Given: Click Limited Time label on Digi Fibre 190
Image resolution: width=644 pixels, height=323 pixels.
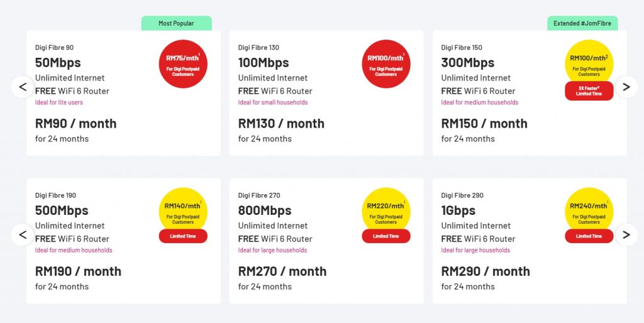Looking at the screenshot, I should tap(183, 236).
